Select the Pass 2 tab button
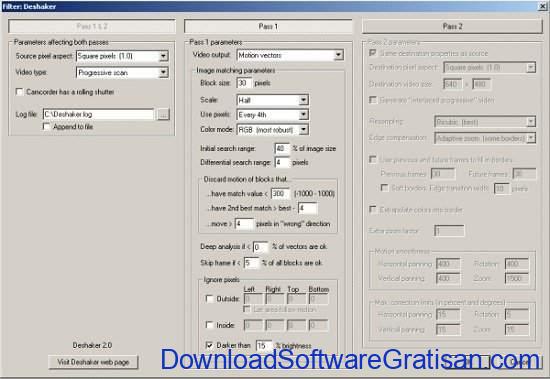The height and width of the screenshot is (379, 550). click(452, 26)
